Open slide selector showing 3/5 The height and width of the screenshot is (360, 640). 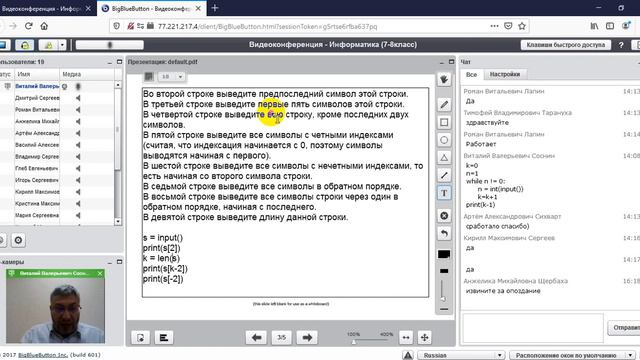pos(282,338)
